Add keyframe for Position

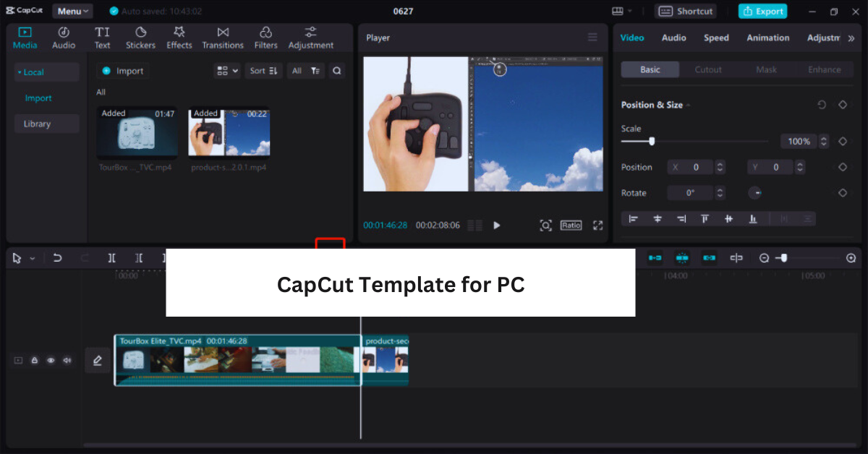(843, 167)
